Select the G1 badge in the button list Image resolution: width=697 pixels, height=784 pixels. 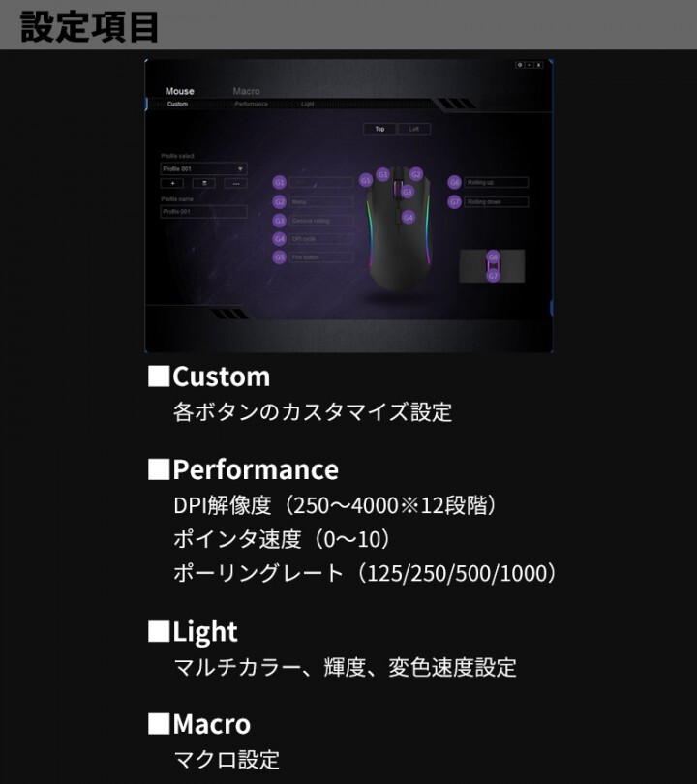tap(280, 183)
